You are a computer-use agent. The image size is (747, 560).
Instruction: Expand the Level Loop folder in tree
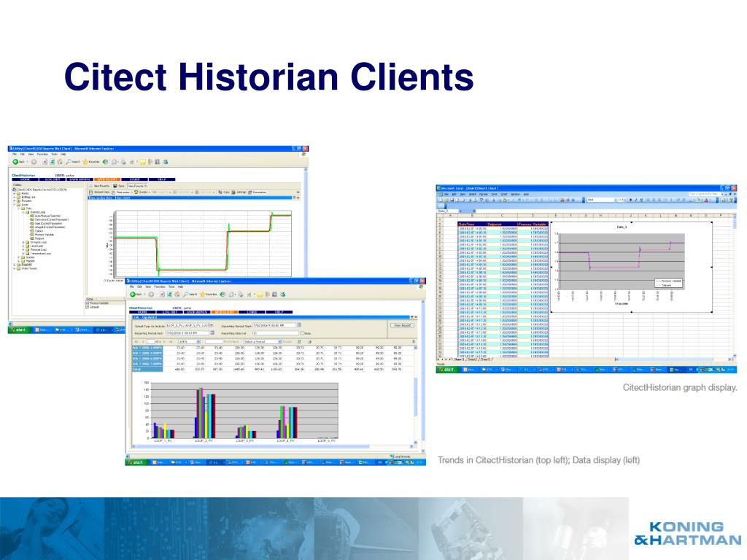pyautogui.click(x=23, y=246)
